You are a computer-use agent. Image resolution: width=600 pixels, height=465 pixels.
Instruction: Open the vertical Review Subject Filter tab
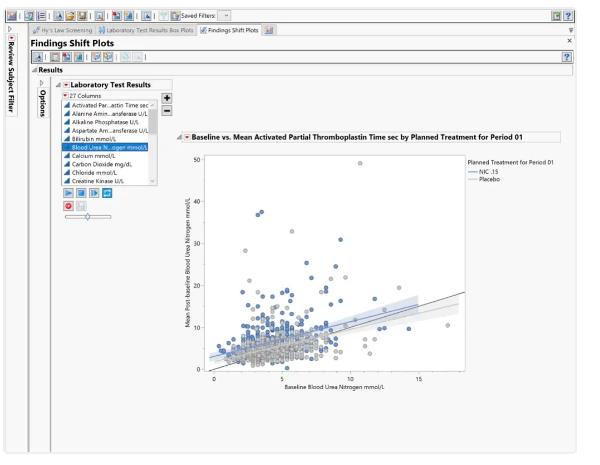(x=11, y=77)
